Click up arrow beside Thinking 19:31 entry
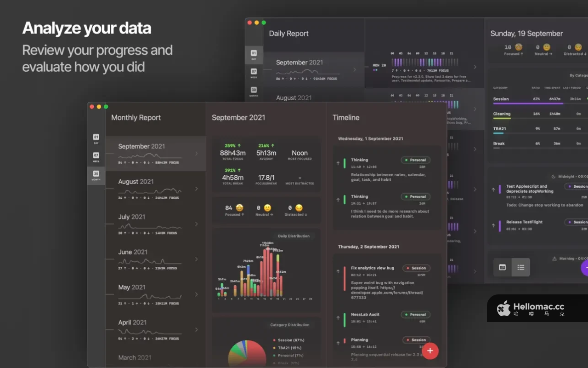 [x=338, y=200]
